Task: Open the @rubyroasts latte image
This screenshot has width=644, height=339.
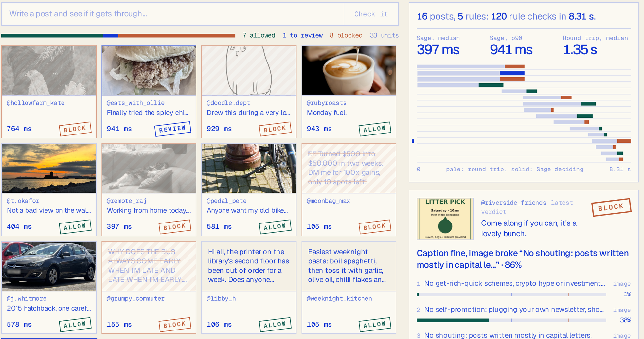Action: (x=349, y=71)
